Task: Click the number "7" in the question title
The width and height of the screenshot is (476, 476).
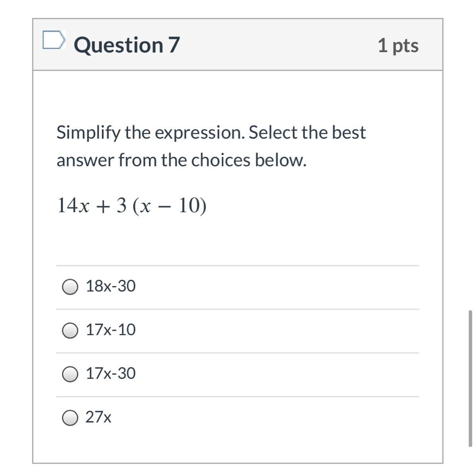Action: coord(174,44)
